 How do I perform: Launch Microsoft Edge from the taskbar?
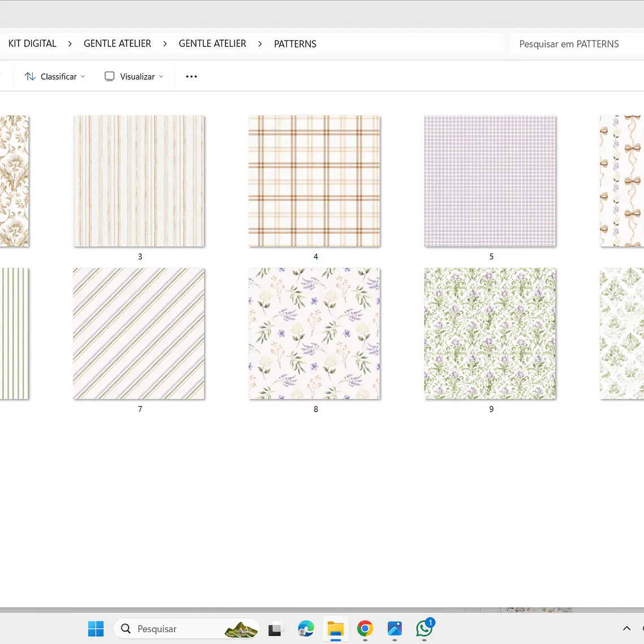pyautogui.click(x=306, y=628)
